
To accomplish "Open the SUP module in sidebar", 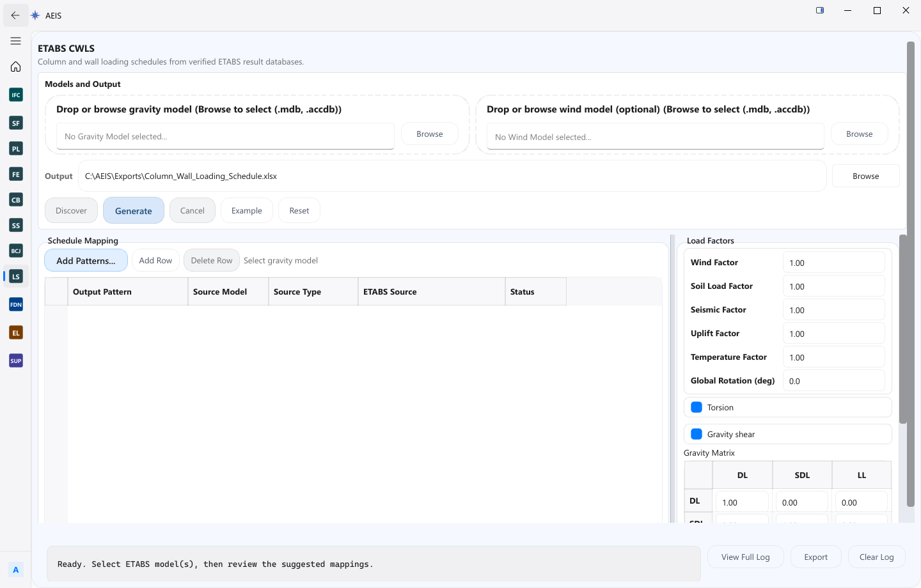I will tap(16, 360).
